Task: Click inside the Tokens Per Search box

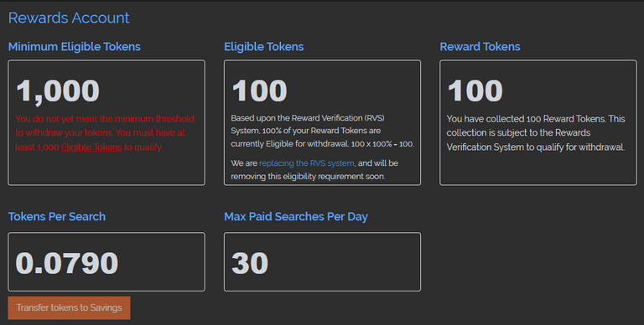Action: (x=106, y=262)
